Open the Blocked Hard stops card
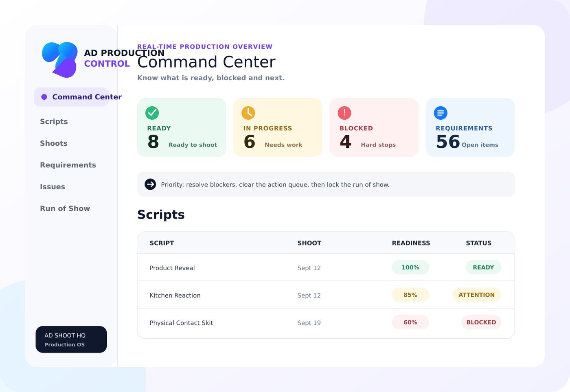The height and width of the screenshot is (392, 570). coord(374,127)
